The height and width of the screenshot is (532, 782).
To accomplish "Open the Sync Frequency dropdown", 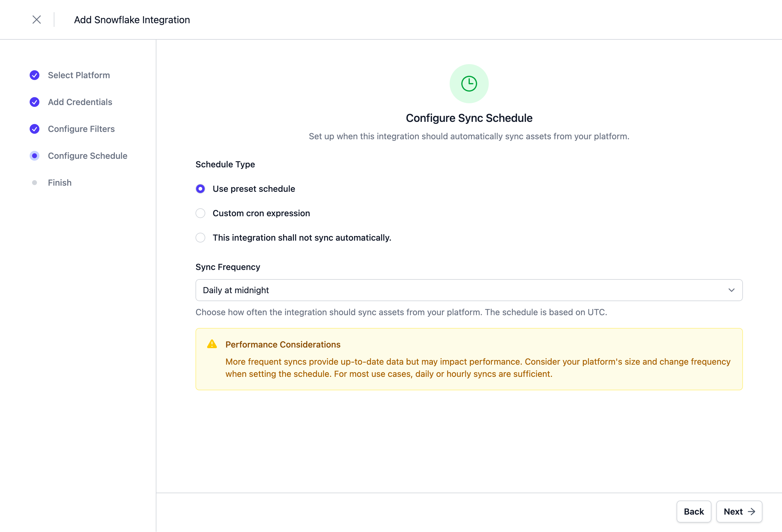I will (469, 290).
